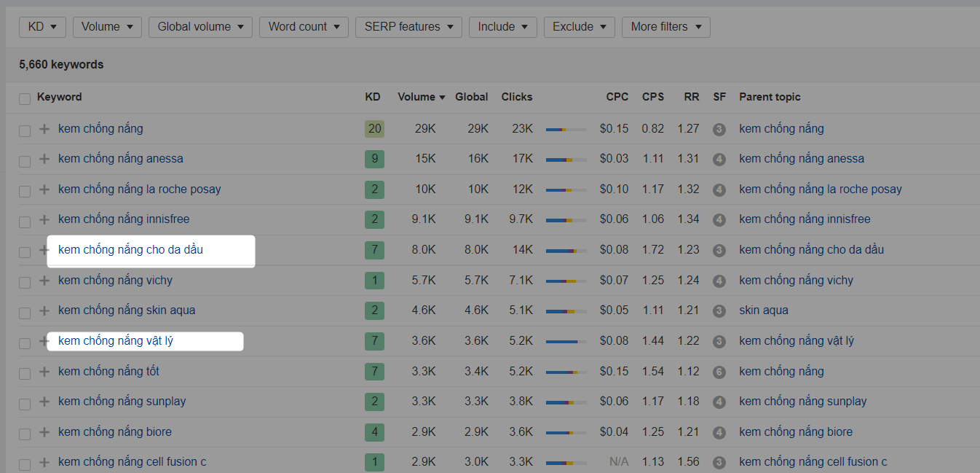
Task: Select checkbox for kem chống nắng vichy
Action: [25, 282]
